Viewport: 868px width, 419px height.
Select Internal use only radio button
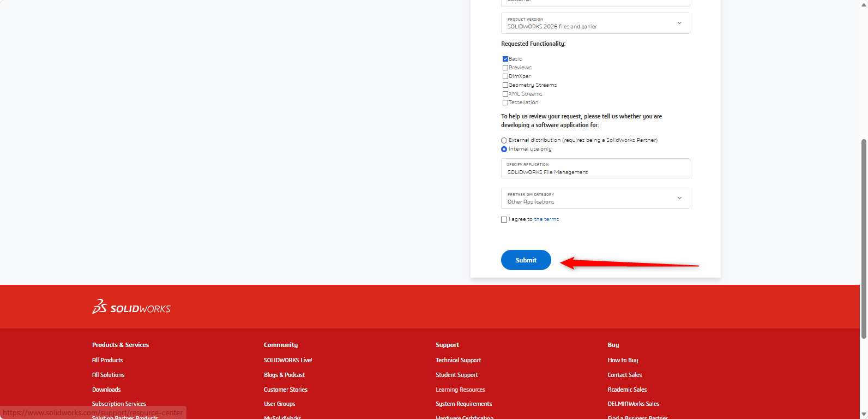504,149
